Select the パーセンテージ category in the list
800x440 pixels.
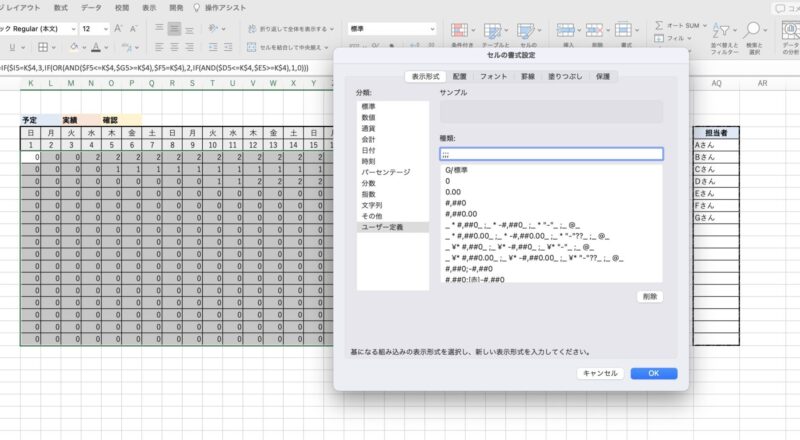coord(392,173)
